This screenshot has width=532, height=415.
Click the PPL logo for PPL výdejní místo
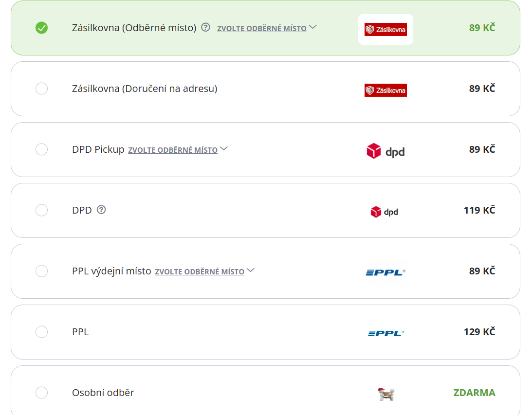pos(385,273)
